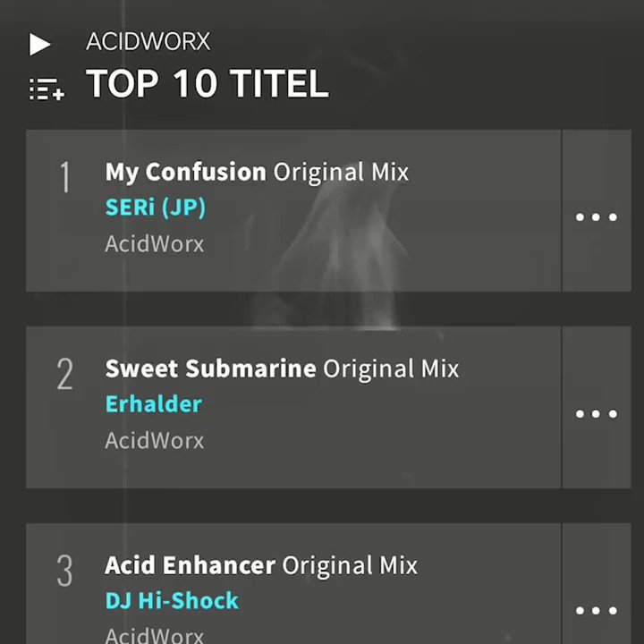Select the Original Mix label of My Confusion

pos(341,172)
